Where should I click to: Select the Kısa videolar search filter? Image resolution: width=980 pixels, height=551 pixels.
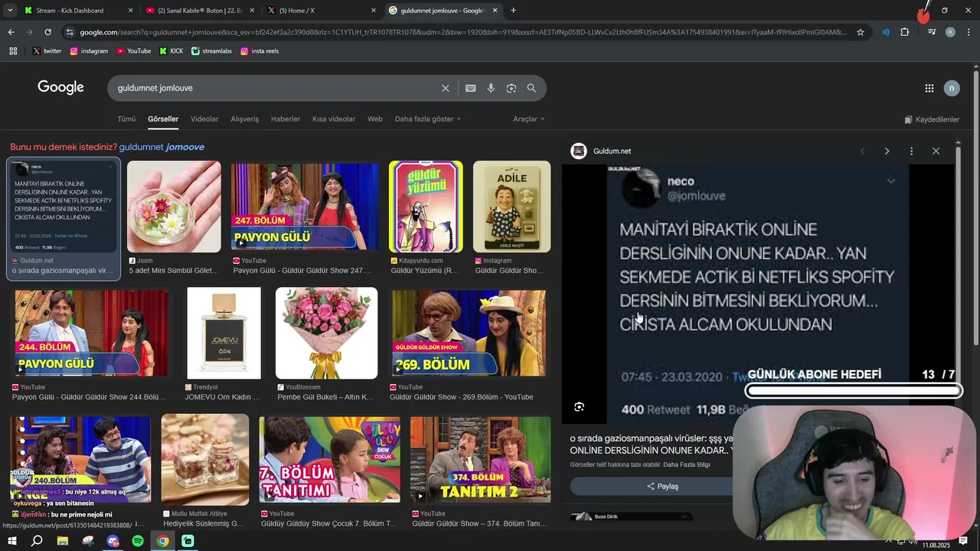pos(334,119)
